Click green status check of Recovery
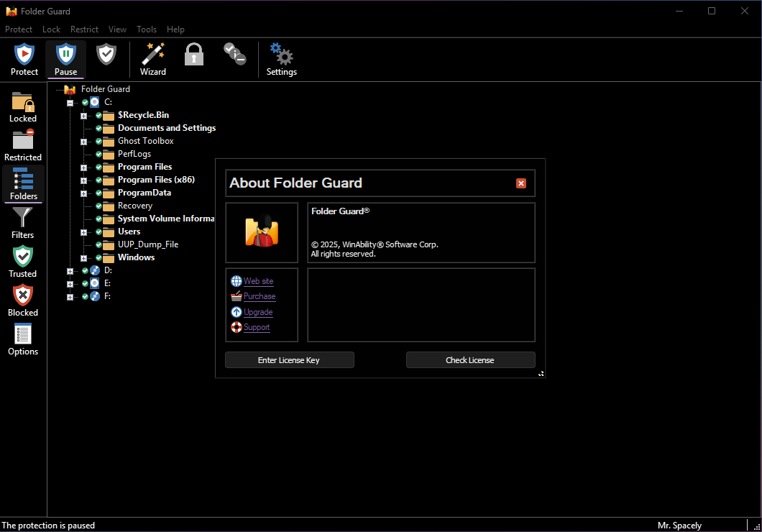Viewport: 762px width, 532px height. coord(98,206)
